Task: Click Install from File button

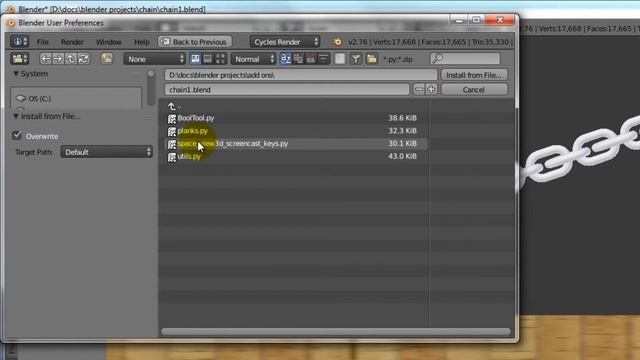Action: click(x=474, y=75)
